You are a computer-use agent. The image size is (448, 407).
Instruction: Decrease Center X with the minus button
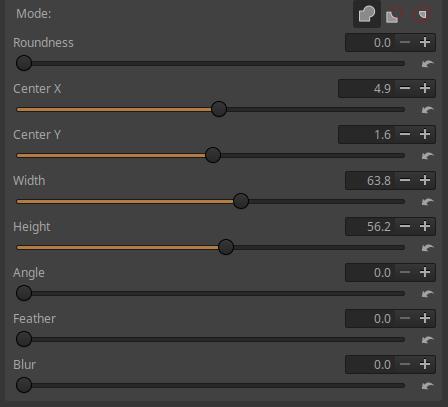pos(405,88)
